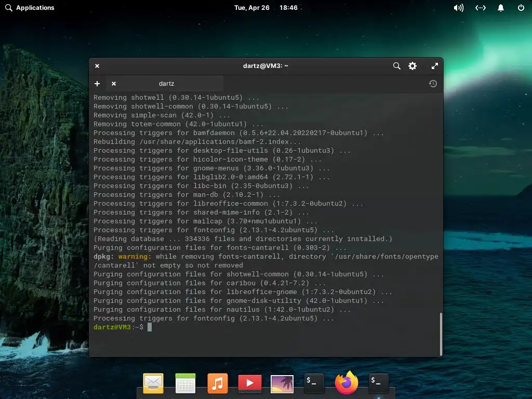Toggle fullscreen for terminal window
532x399 pixels.
[435, 66]
